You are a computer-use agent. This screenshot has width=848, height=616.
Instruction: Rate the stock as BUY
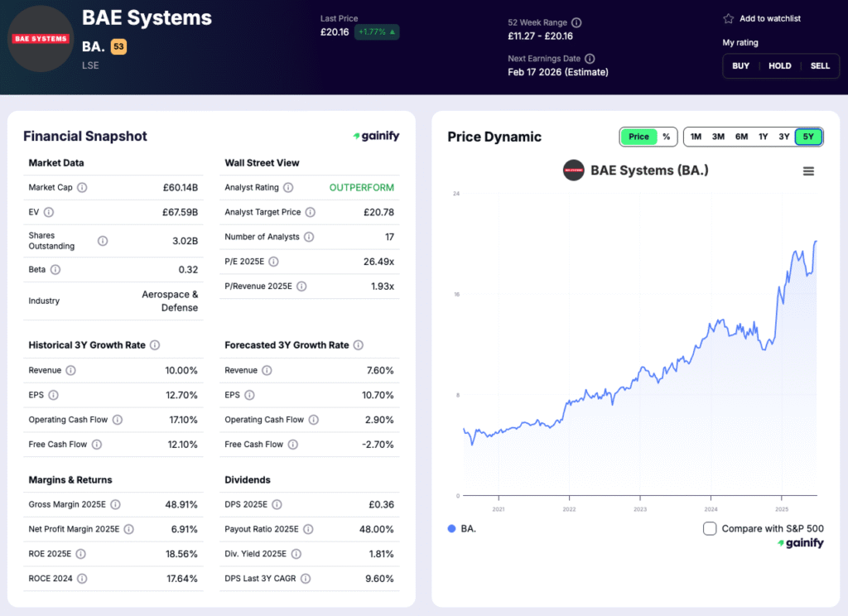coord(740,66)
